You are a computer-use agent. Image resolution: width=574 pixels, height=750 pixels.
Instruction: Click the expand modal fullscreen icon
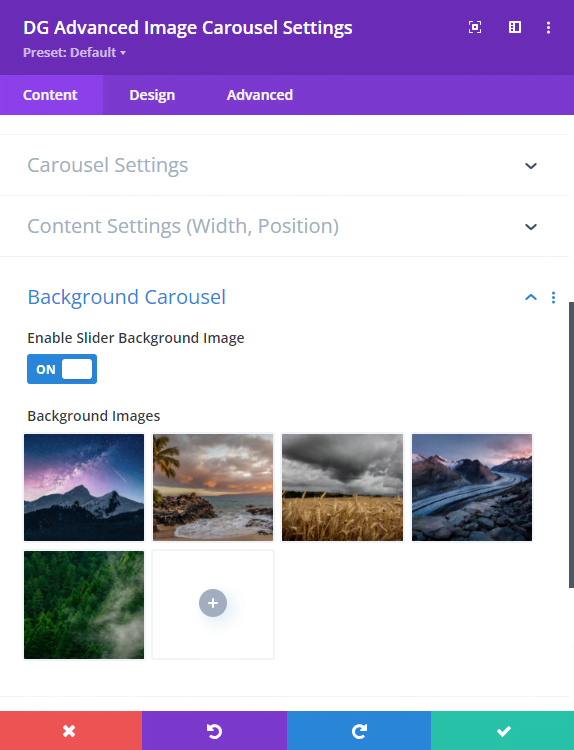(475, 27)
